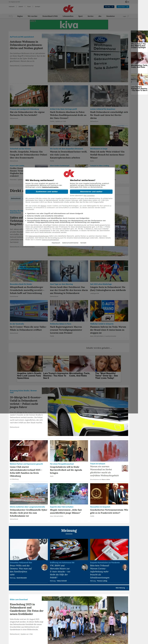Open 'Im E-Center: Wann die neue Takko-Filiale' article
The image size is (148, 644).
(x=28, y=328)
